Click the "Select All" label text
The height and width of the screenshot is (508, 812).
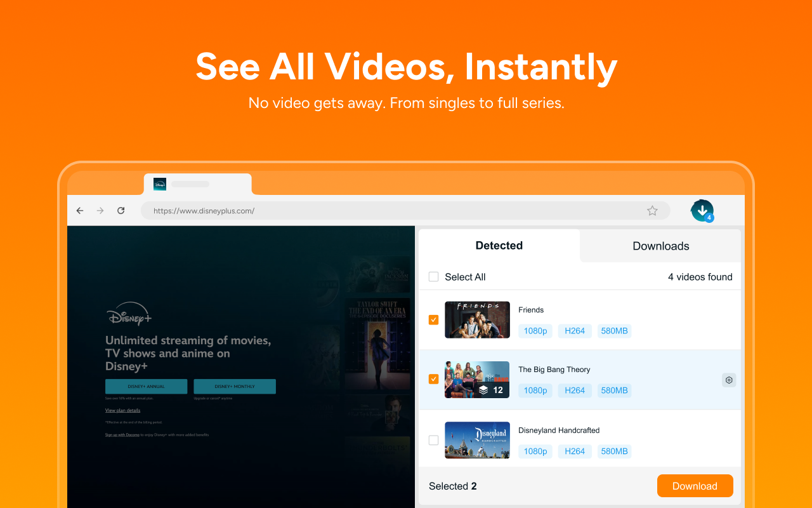[465, 277]
